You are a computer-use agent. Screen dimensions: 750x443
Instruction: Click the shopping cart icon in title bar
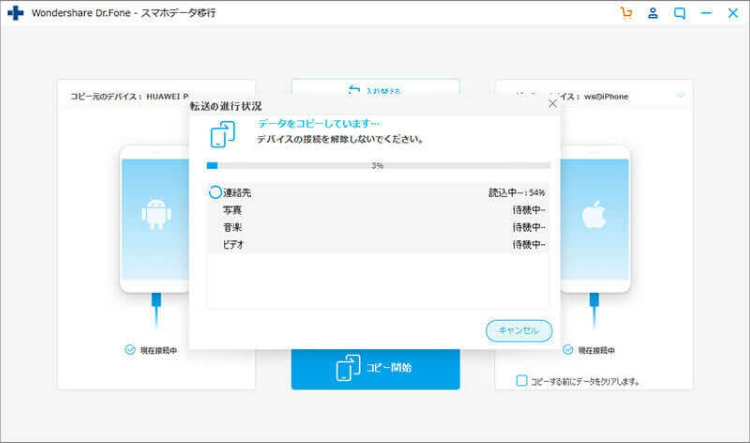(x=627, y=13)
